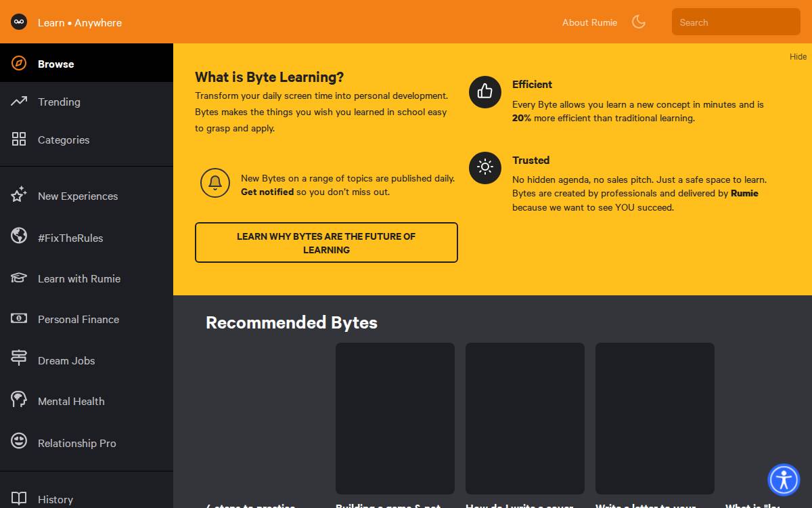
Task: Select #FixTheRules in sidebar
Action: [87, 238]
